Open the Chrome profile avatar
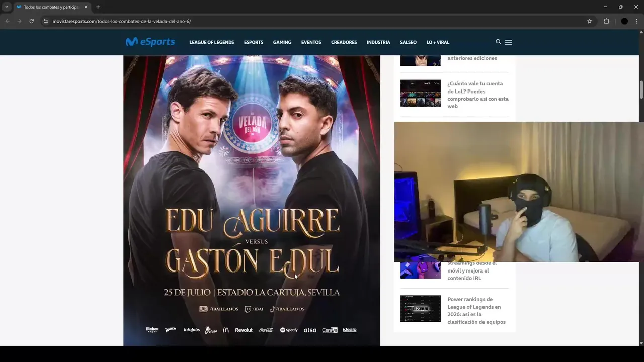644x362 pixels. [x=624, y=21]
